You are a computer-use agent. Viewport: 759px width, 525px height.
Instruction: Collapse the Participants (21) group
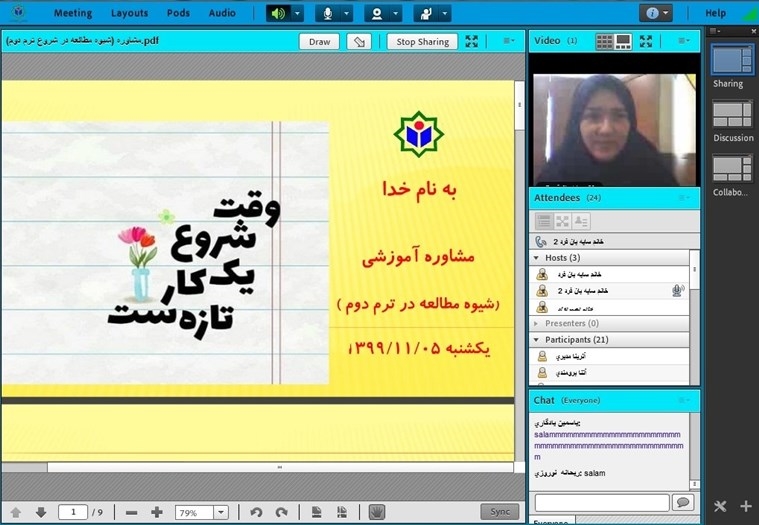[x=537, y=340]
